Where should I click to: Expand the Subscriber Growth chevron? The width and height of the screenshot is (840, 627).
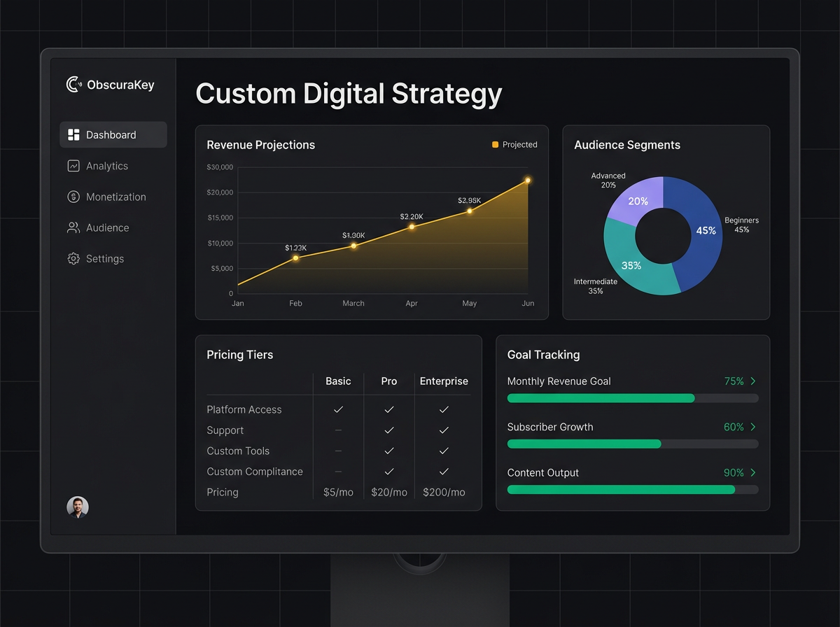754,427
